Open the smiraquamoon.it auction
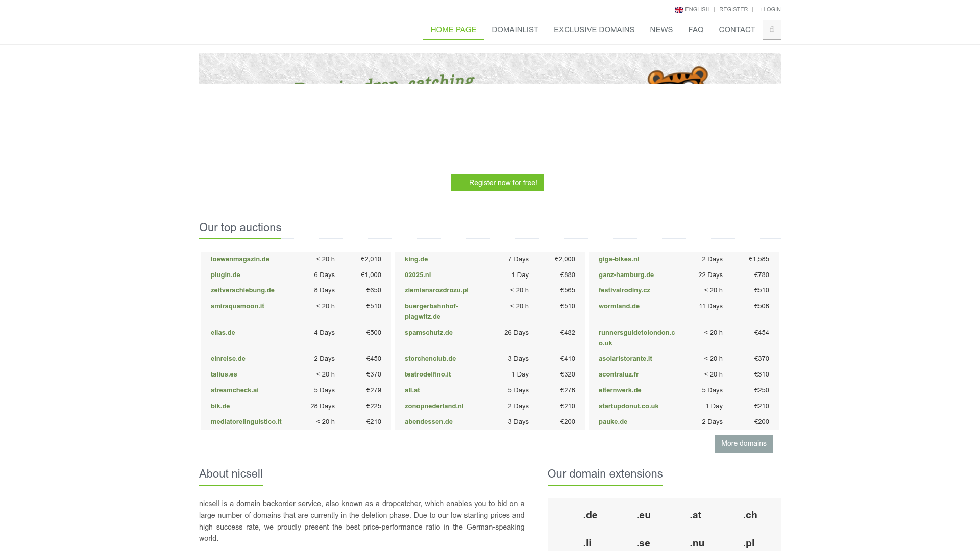 click(x=237, y=306)
